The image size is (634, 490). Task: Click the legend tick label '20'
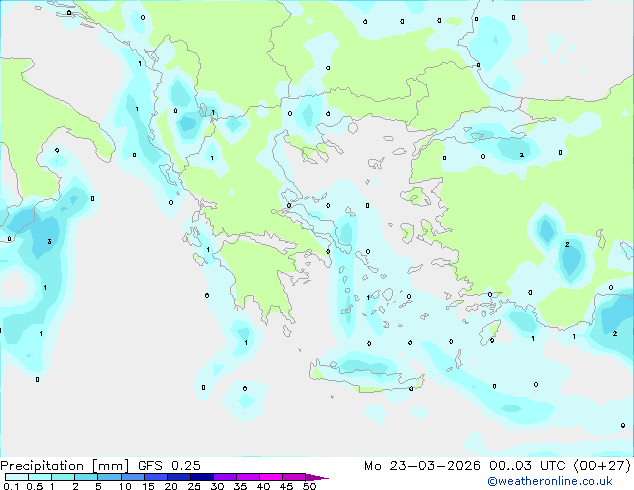coord(171,486)
